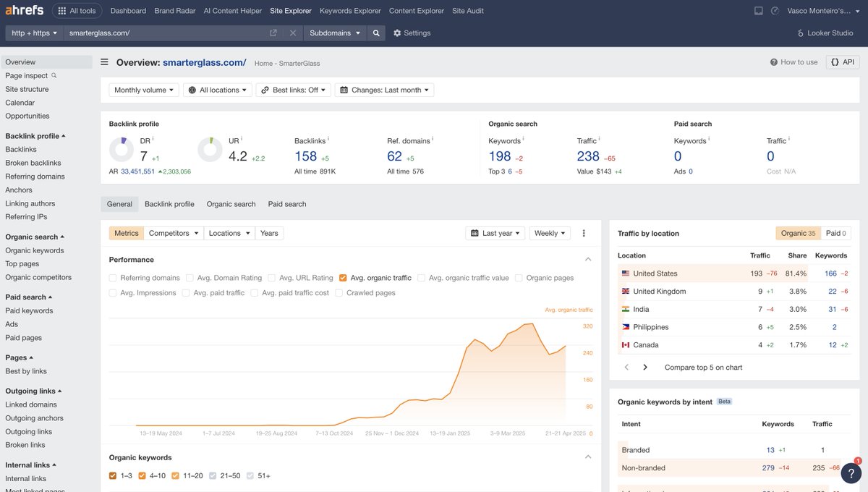Open How to use help
The height and width of the screenshot is (492, 868).
[794, 62]
